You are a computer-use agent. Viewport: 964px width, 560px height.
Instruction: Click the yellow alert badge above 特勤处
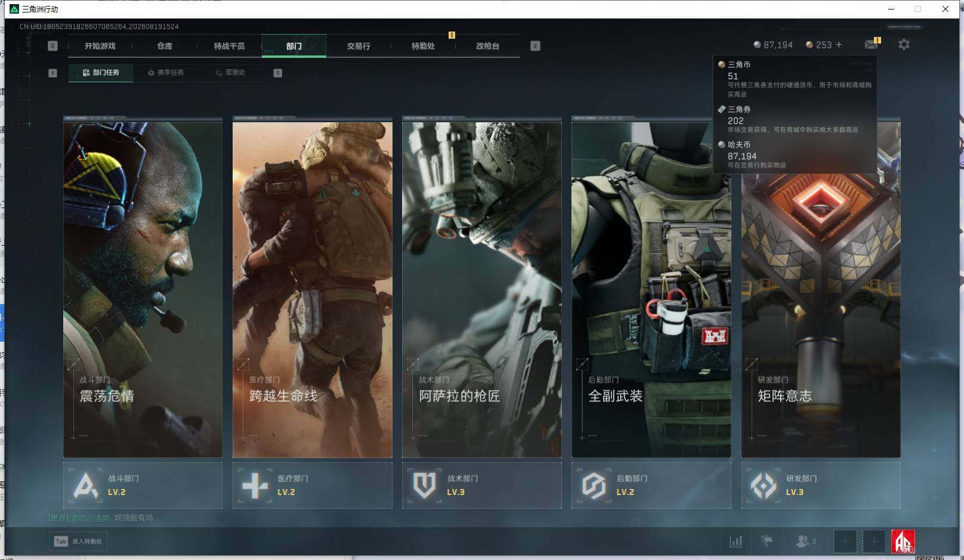click(452, 35)
